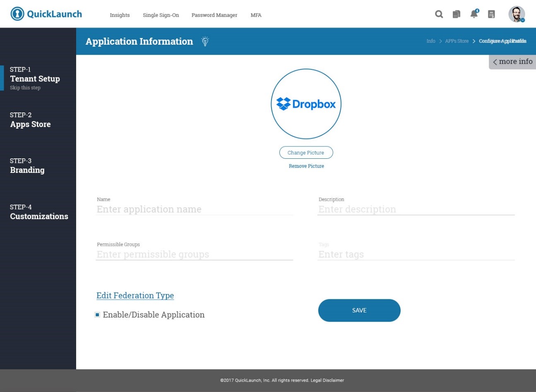The width and height of the screenshot is (536, 392).
Task: Go to Step-1 Tenant Setup
Action: pos(35,74)
